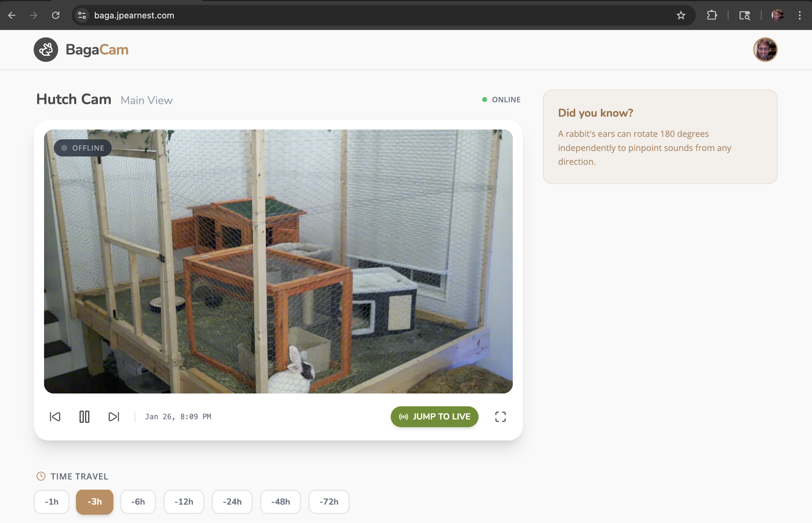Viewport: 812px width, 523px height.
Task: Jump back 12 hours in time travel
Action: pos(184,502)
